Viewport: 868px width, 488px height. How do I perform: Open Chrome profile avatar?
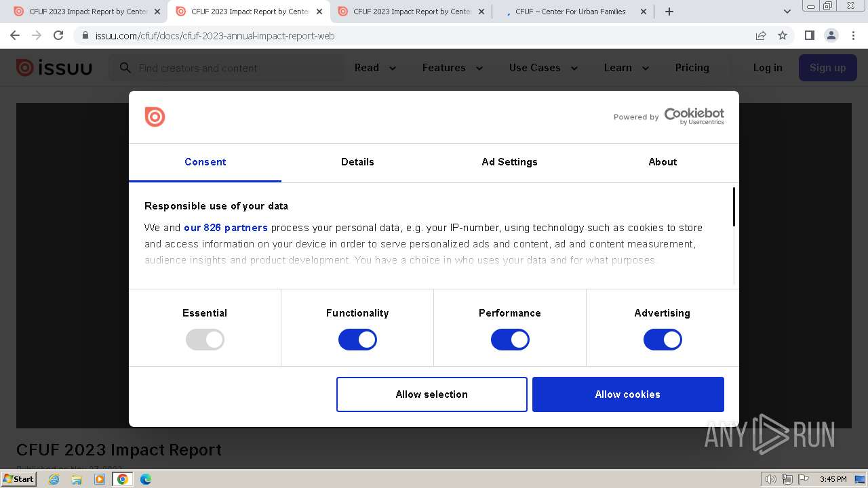(x=831, y=35)
